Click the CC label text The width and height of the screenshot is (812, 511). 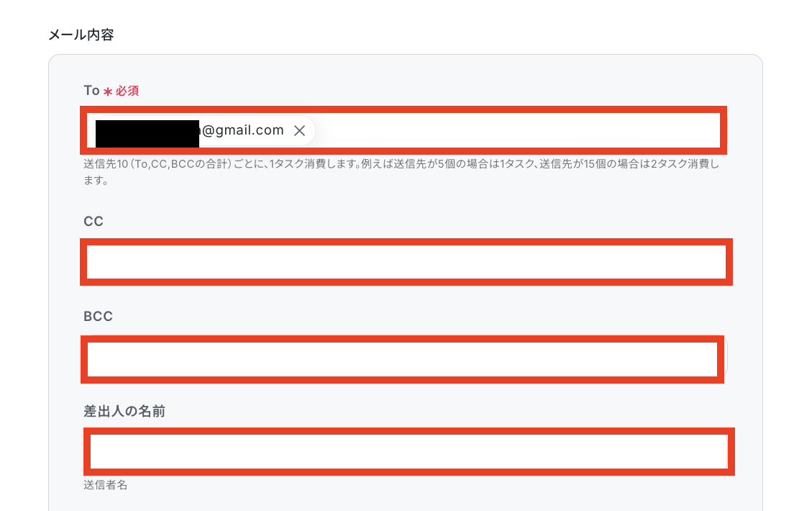[93, 221]
